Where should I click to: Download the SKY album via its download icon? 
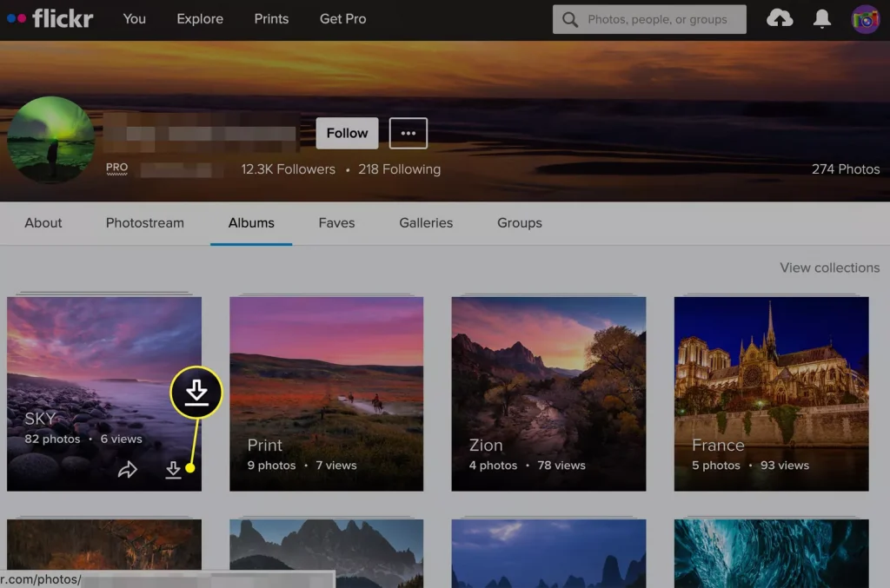coord(174,469)
